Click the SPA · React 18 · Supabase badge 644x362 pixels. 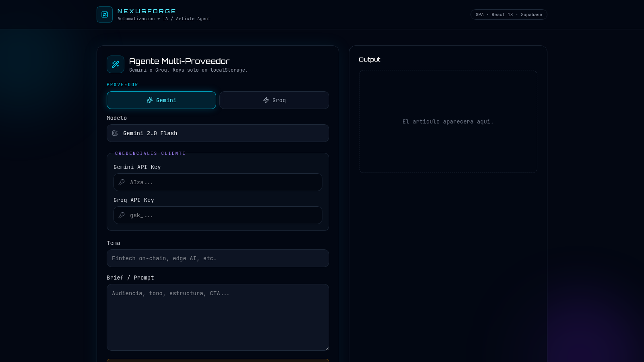pyautogui.click(x=509, y=14)
